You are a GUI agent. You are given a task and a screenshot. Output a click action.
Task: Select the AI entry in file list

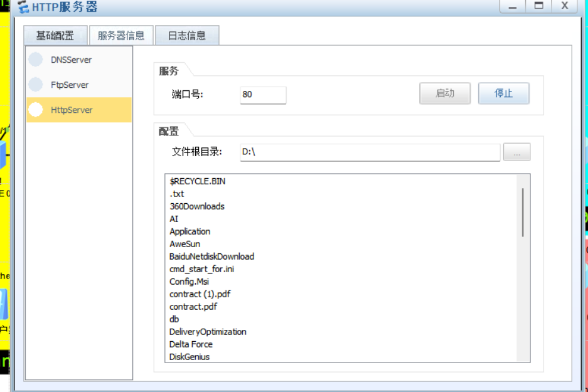(x=174, y=219)
